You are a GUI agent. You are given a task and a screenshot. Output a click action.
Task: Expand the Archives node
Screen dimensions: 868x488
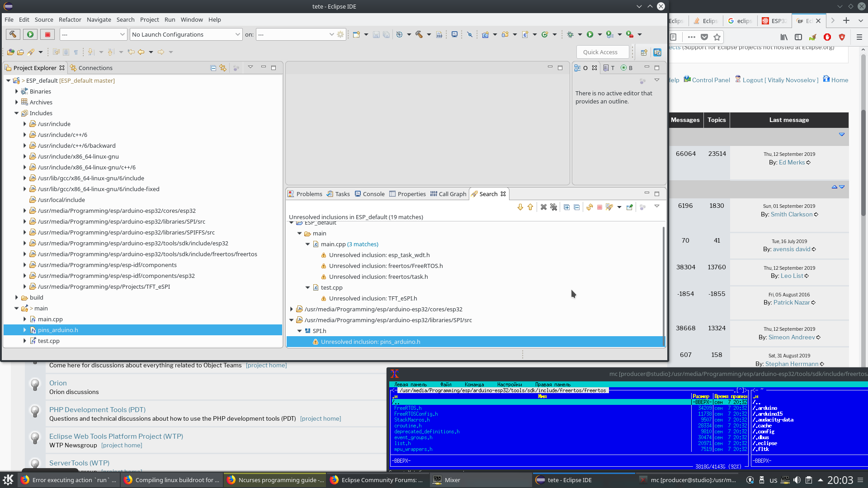[x=17, y=102]
